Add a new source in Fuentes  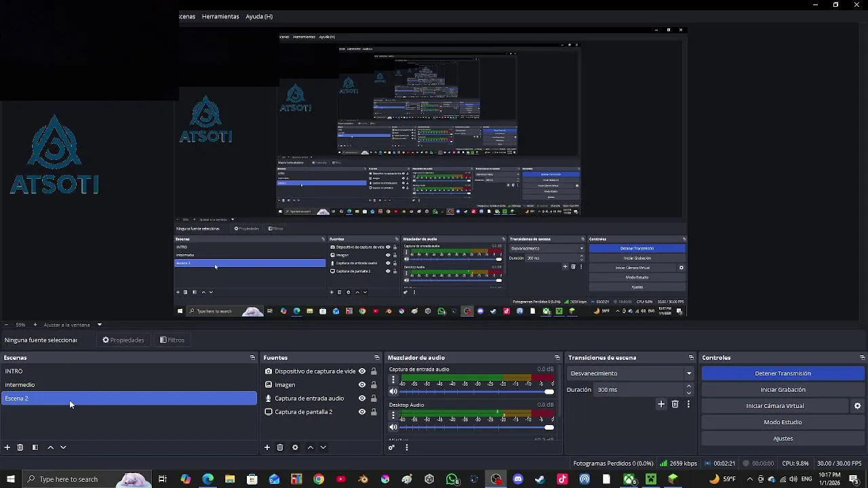[x=267, y=447]
